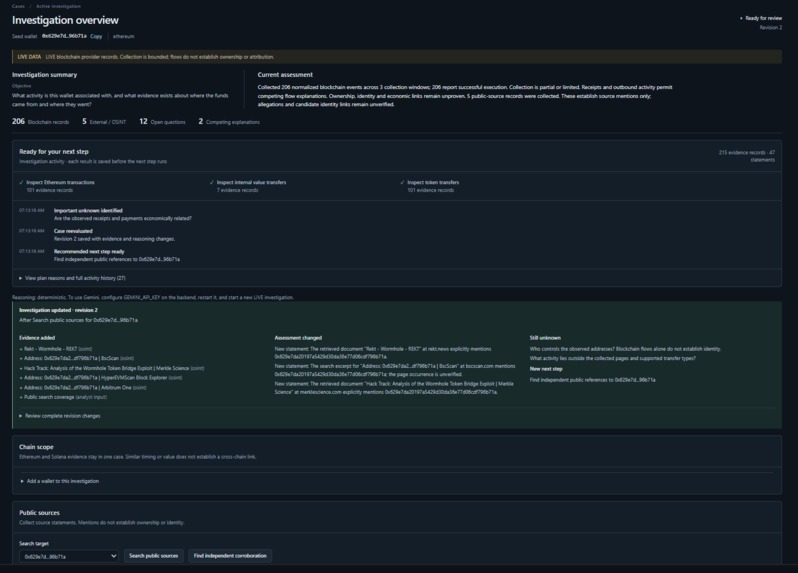
Task: Expand View plan reasons and full activity history
Action: (73, 278)
